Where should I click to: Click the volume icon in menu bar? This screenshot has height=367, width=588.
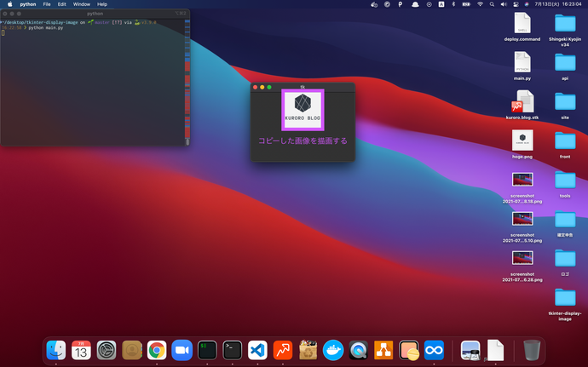[x=504, y=4]
